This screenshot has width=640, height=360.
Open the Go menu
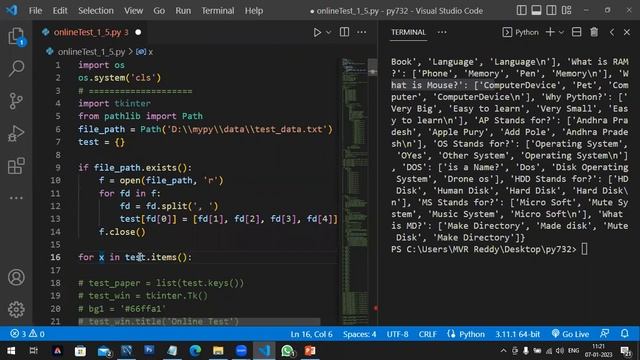[x=159, y=11]
